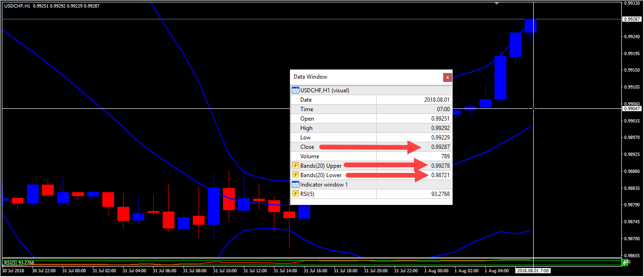Click the 0.99015 price axis label
644x277 pixels.
click(632, 121)
